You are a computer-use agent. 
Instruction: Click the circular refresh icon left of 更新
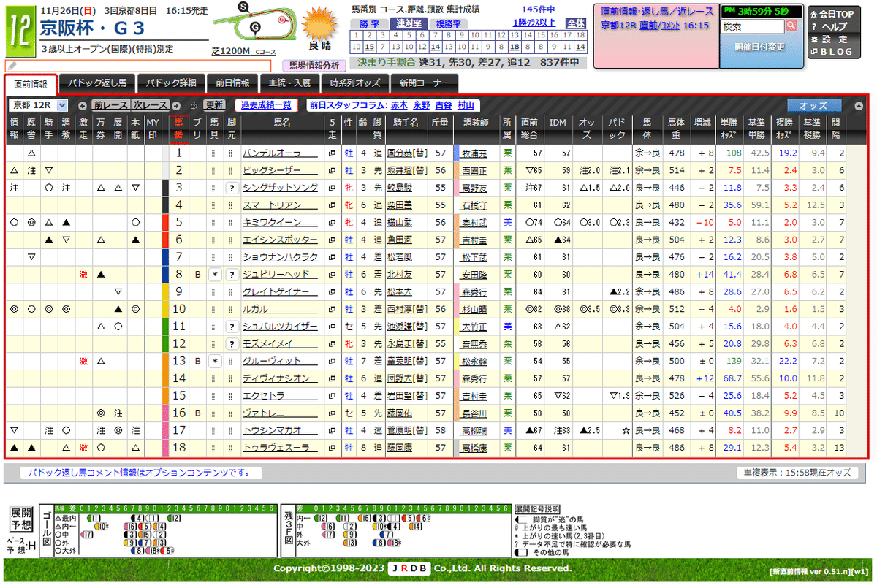194,106
